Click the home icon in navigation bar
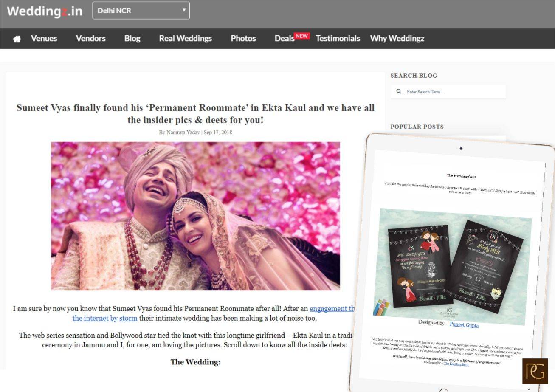This screenshot has width=555, height=392. point(17,39)
